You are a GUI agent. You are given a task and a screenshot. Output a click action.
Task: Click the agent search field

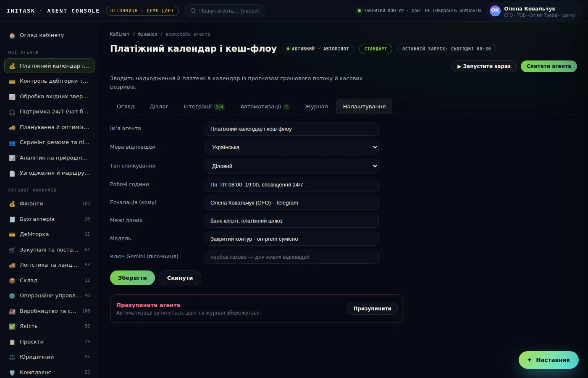(225, 11)
